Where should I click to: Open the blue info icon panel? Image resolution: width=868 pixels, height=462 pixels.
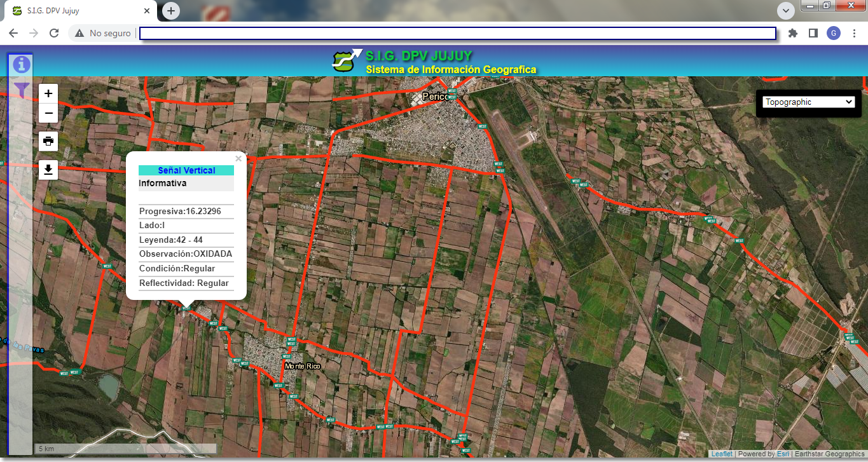pyautogui.click(x=22, y=64)
